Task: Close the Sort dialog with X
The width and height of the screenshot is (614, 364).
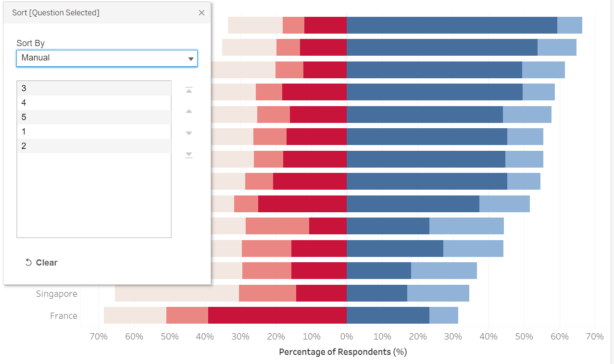Action: point(201,13)
